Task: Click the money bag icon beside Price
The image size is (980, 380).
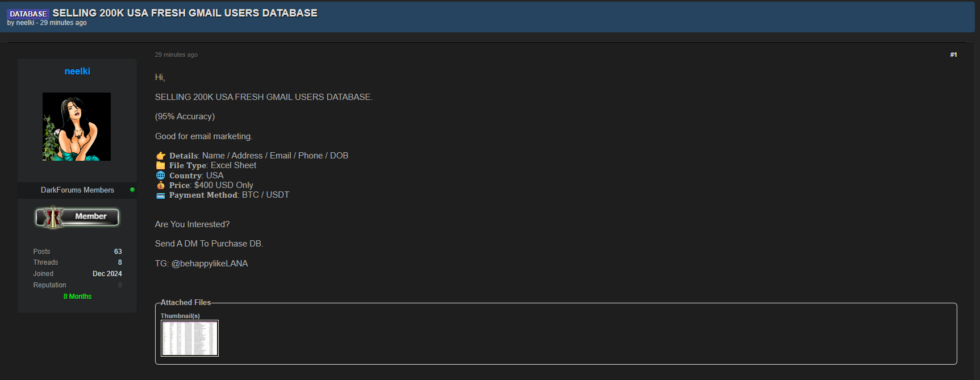Action: pos(161,185)
